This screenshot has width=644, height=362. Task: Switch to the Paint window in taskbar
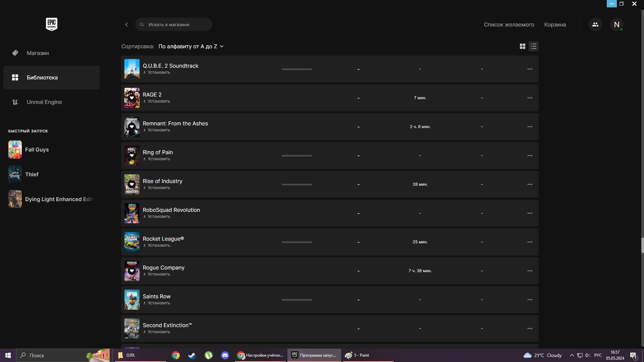pyautogui.click(x=368, y=355)
